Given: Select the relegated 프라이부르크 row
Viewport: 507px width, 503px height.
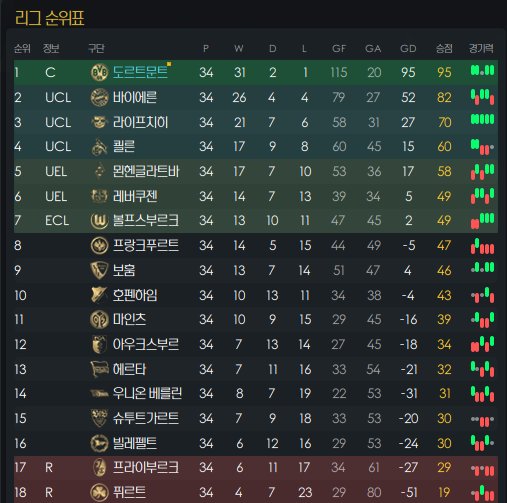Looking at the screenshot, I should pyautogui.click(x=256, y=468).
